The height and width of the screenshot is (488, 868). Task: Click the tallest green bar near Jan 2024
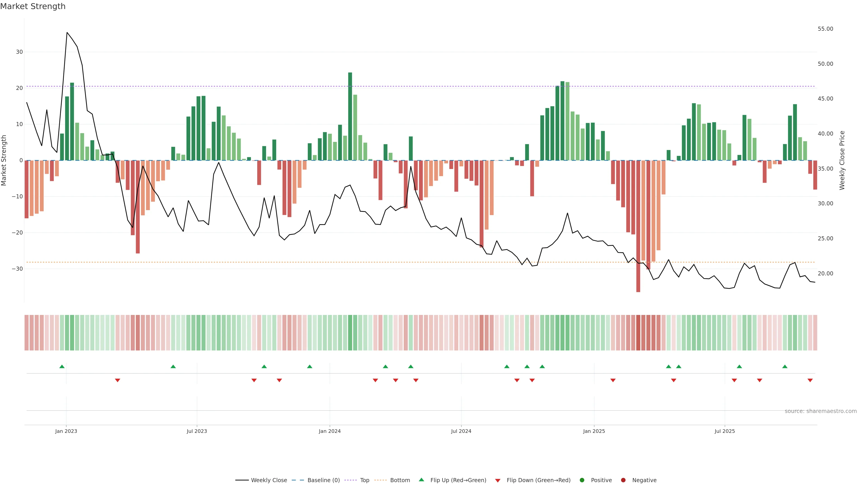(x=350, y=116)
